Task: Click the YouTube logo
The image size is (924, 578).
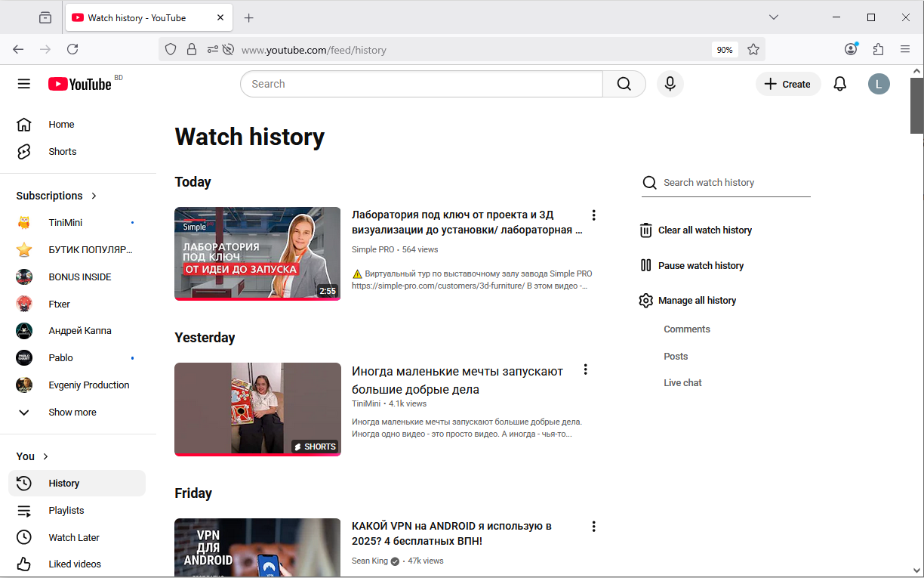Action: (x=80, y=84)
